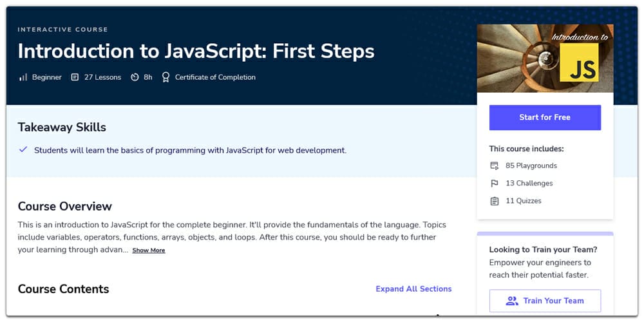Click the clock icon next to 8h

135,77
